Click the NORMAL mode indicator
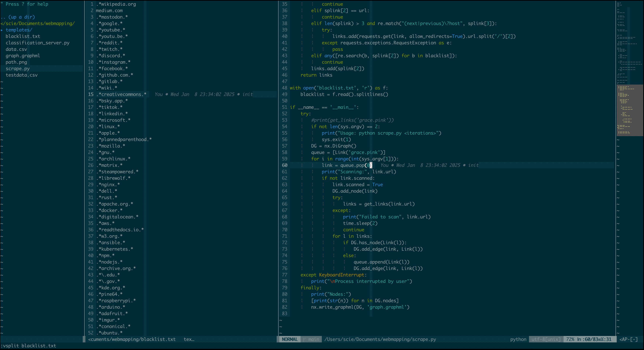The width and height of the screenshot is (644, 350). tap(290, 339)
